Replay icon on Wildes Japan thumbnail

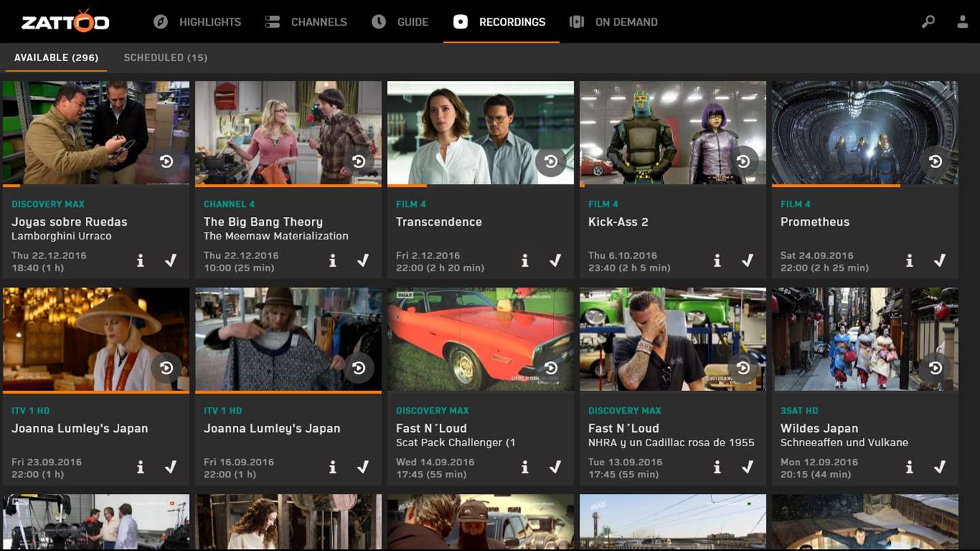click(x=935, y=368)
